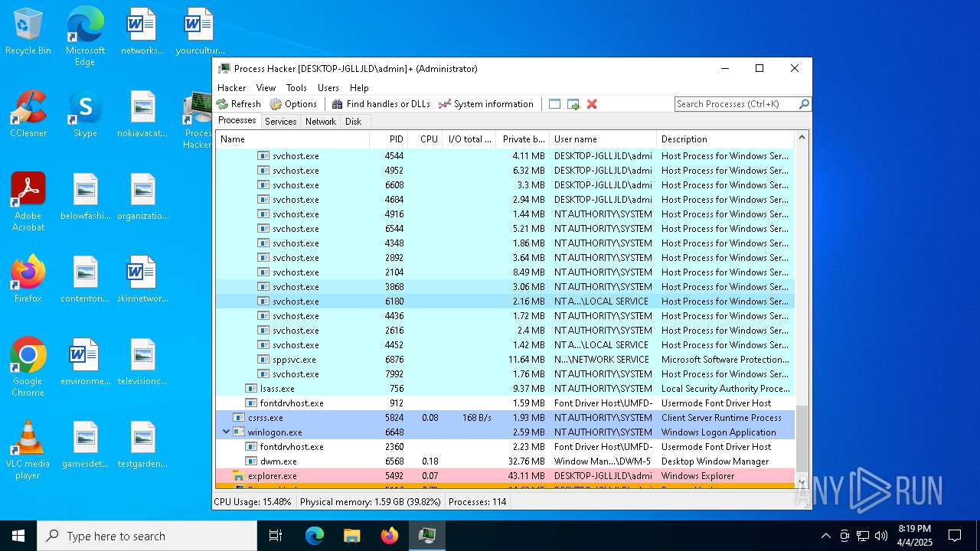The width and height of the screenshot is (980, 551).
Task: Open Microsoft Edge desktop shortcut
Action: (x=85, y=37)
